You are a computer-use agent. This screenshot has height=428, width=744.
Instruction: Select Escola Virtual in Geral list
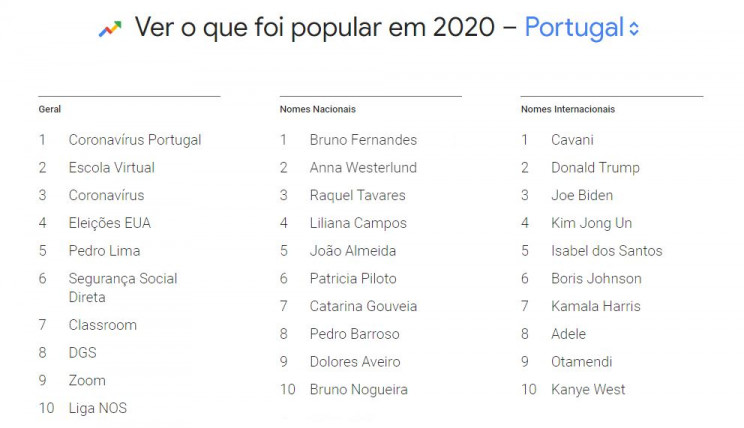(112, 167)
